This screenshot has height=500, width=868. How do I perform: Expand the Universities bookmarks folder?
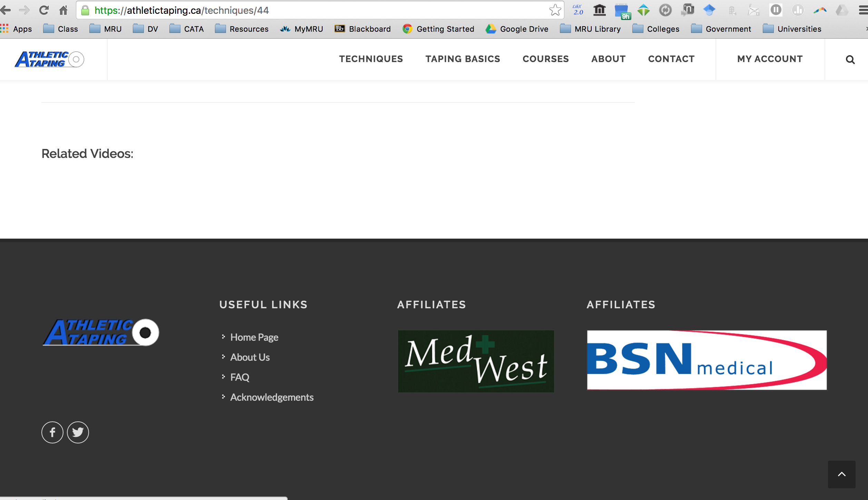click(x=792, y=29)
